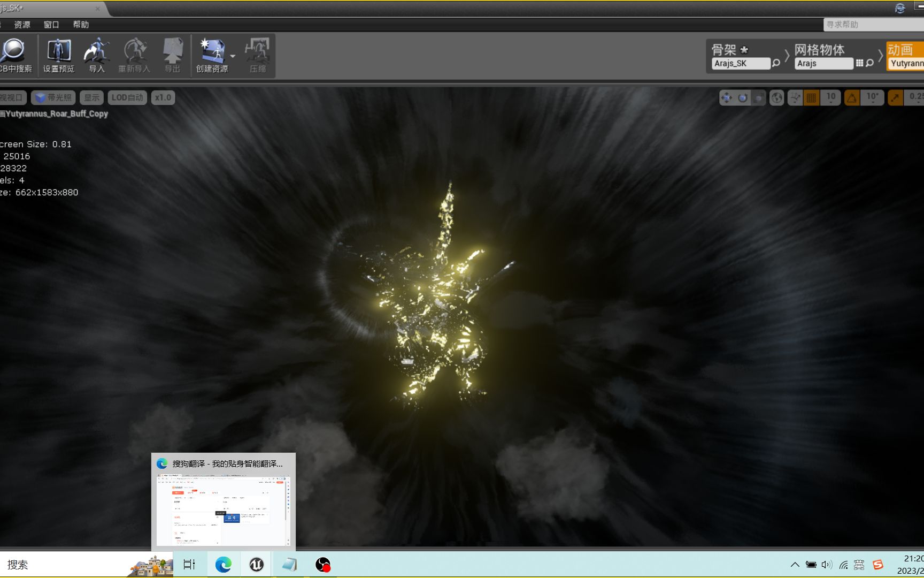Viewport: 924px width, 578px height.
Task: Open the LOD自动 dropdown
Action: 127,97
